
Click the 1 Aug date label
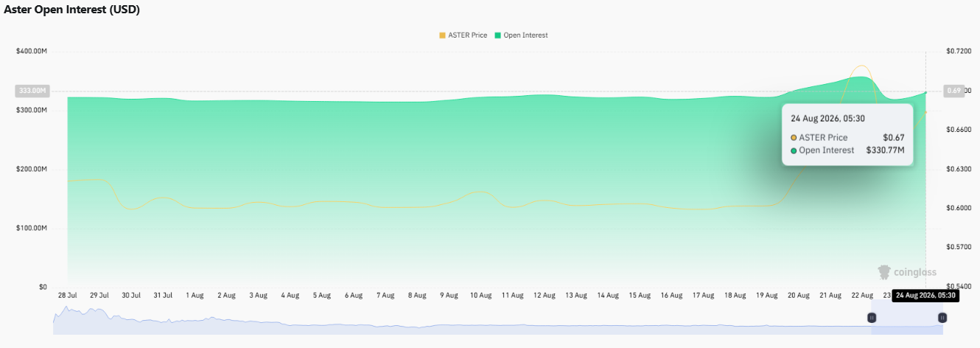[195, 295]
